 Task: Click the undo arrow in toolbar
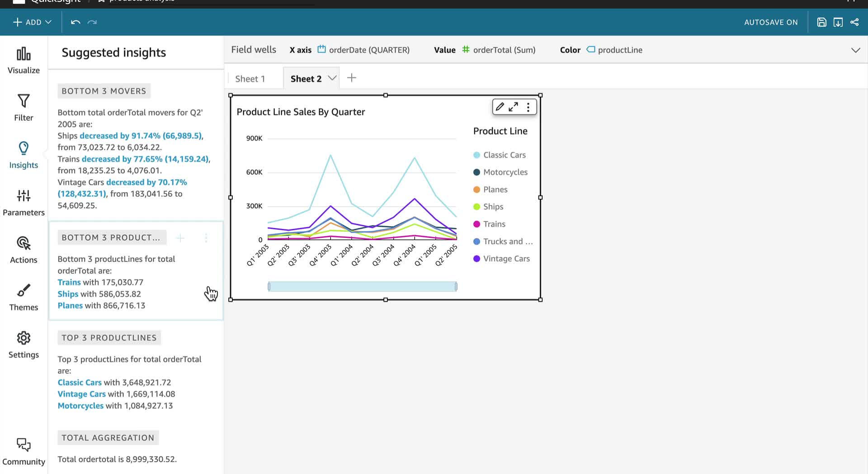[75, 22]
